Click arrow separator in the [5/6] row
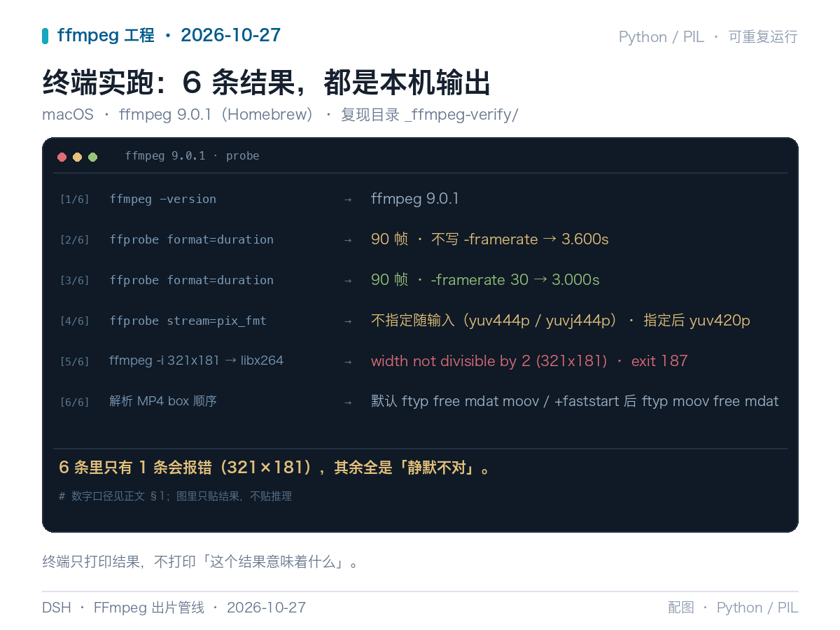Viewport: 840px width, 630px height. 348,362
